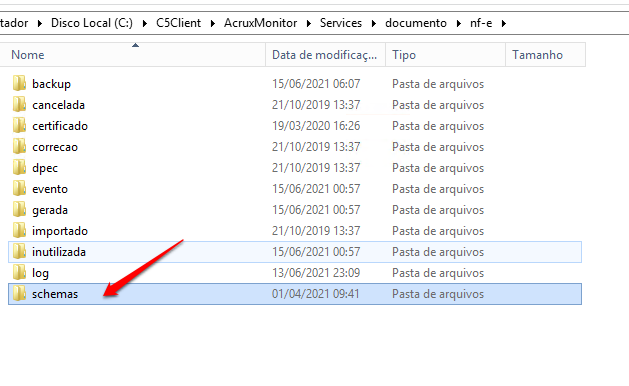Click Pasta de arquivos type for backup
Screen dimensions: 629x386
click(x=438, y=84)
